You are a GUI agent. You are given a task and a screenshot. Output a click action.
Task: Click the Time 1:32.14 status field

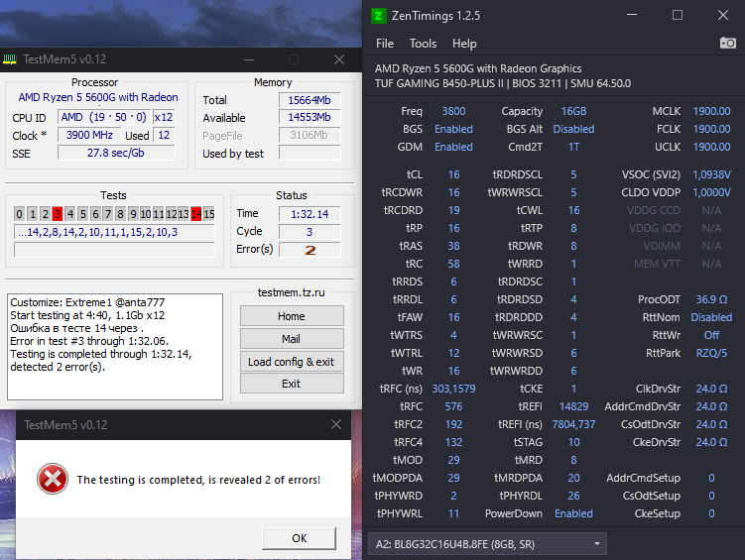coord(310,214)
